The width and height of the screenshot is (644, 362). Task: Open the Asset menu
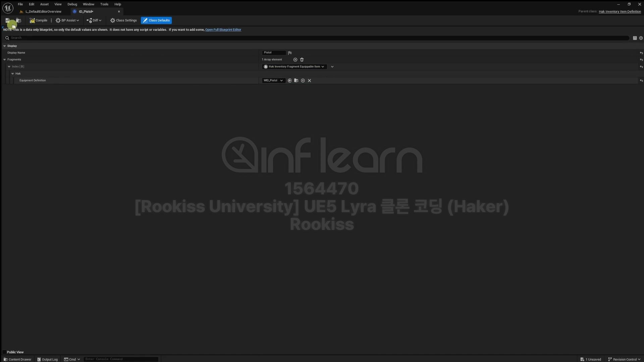click(44, 4)
